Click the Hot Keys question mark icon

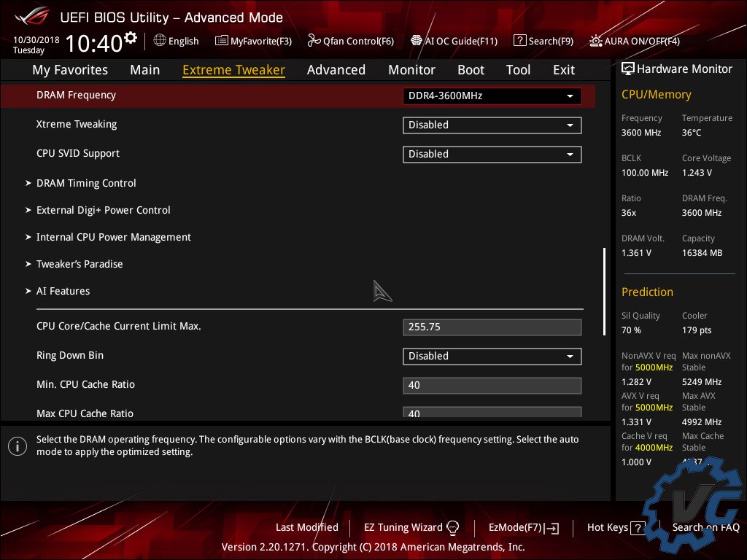coord(638,528)
